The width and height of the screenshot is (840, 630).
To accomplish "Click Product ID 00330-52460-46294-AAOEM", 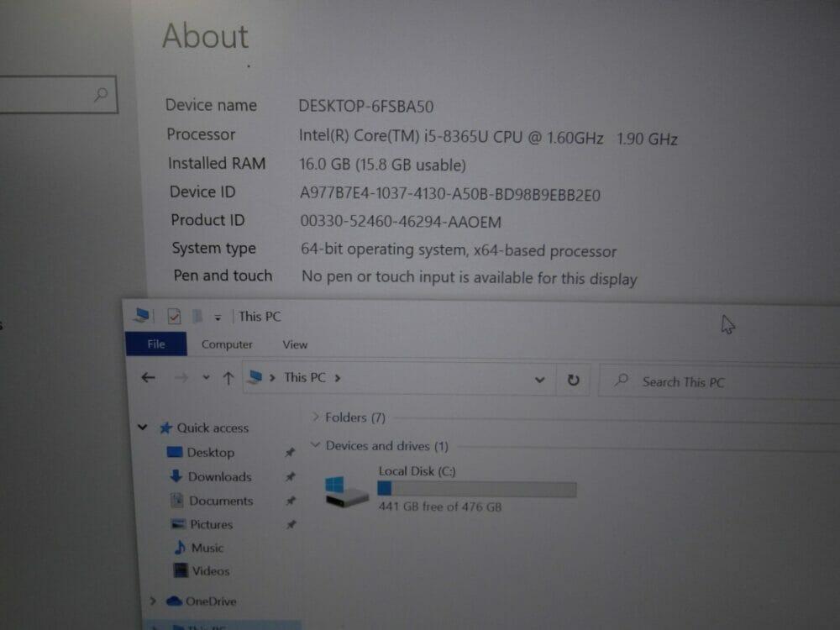I will pos(401,221).
